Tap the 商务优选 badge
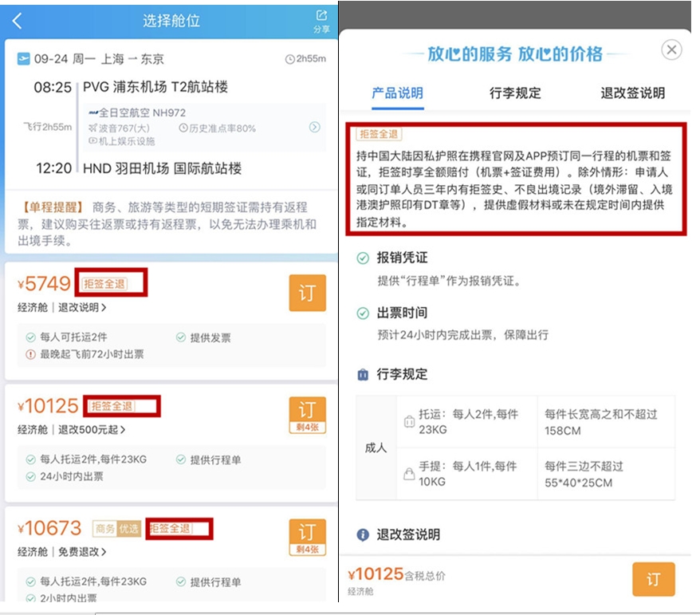This screenshot has width=700, height=615. [x=116, y=529]
